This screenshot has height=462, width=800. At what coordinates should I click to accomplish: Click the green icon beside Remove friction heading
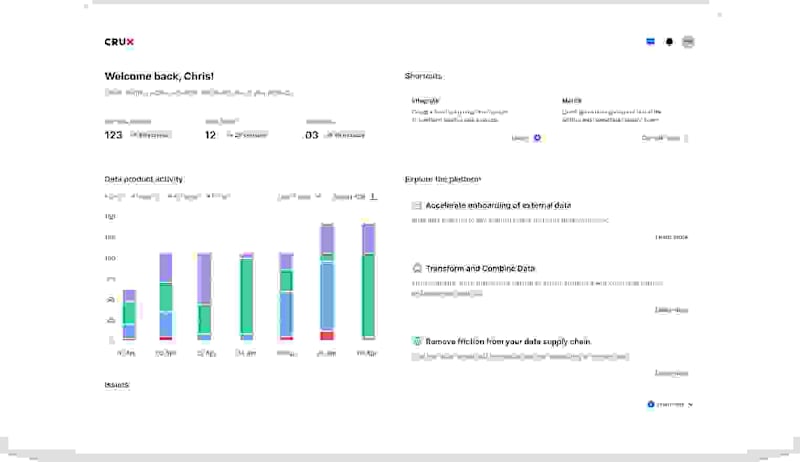tap(416, 341)
